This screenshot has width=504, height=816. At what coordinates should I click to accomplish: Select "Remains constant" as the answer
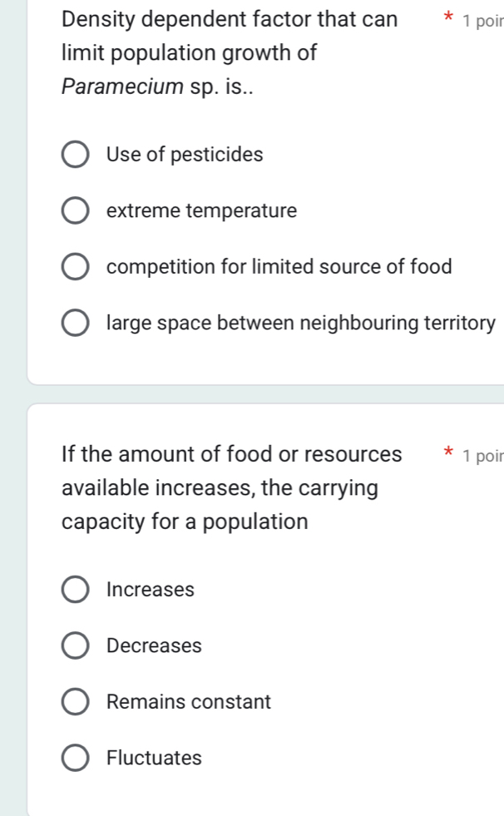click(x=75, y=701)
